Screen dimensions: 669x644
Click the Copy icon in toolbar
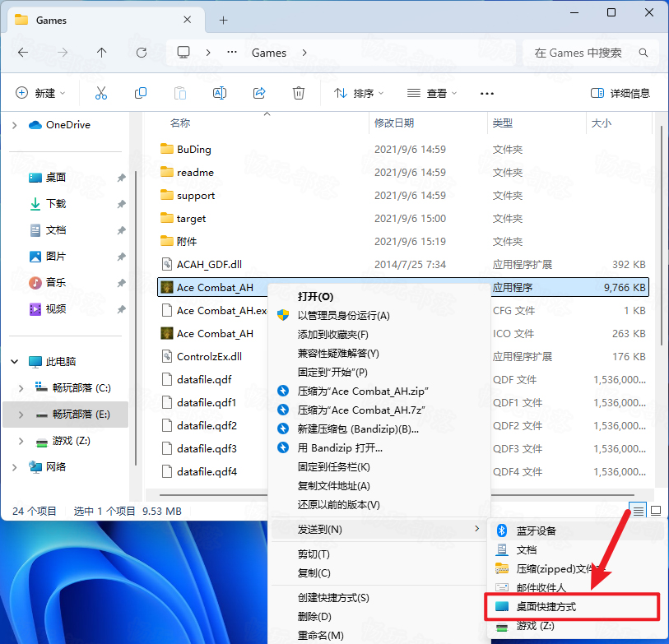(141, 93)
